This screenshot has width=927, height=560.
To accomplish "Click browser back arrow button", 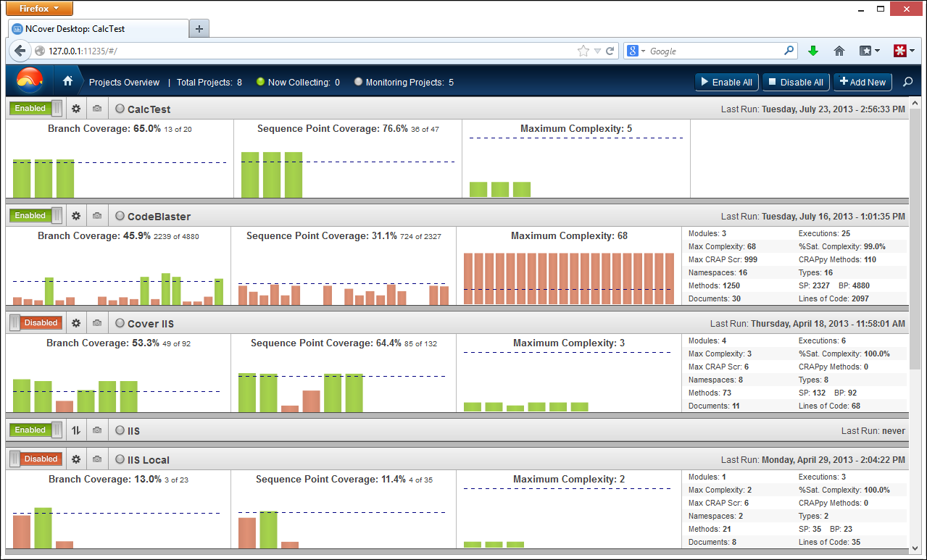I will point(20,51).
